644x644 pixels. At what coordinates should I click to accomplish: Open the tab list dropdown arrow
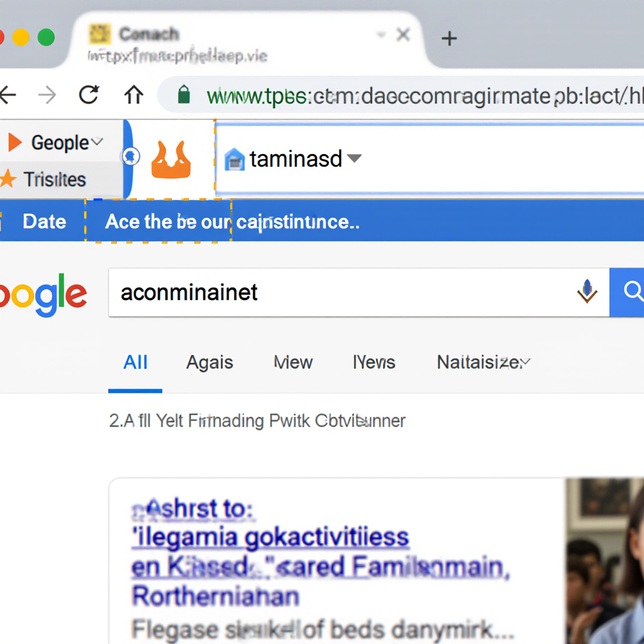[x=381, y=35]
